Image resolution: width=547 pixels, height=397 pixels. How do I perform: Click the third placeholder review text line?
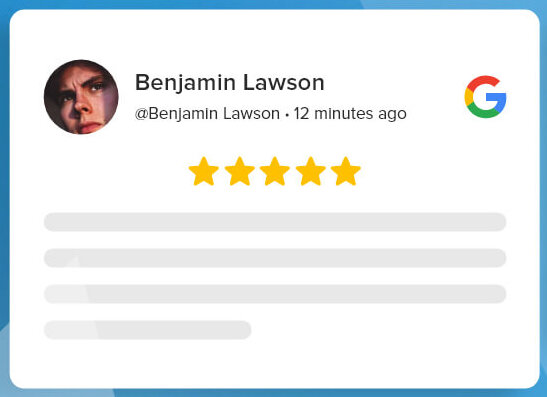click(275, 294)
